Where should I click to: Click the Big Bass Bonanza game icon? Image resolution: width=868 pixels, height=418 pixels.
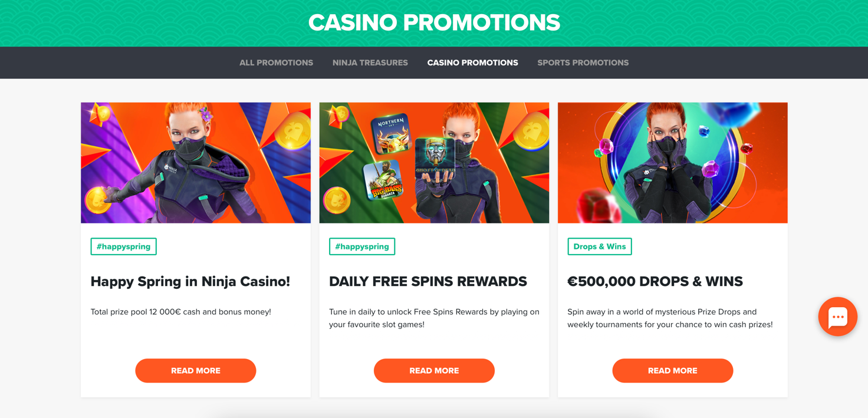pyautogui.click(x=383, y=180)
